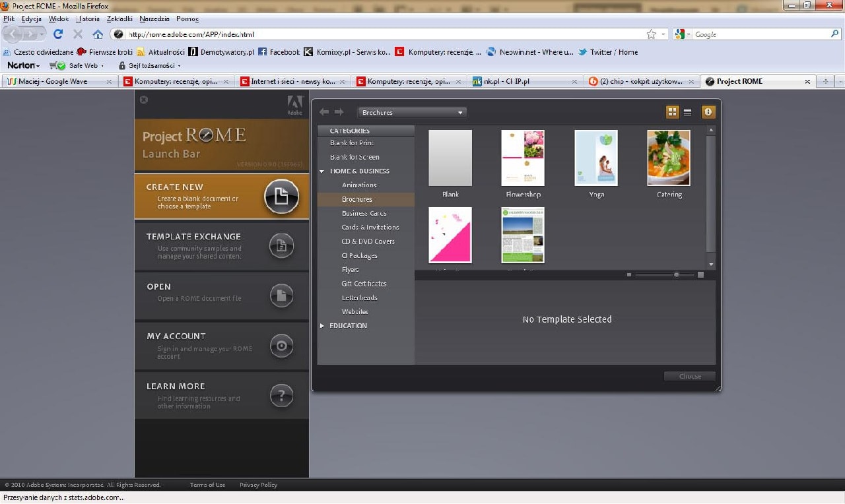Screen dimensions: 845x504
Task: Adjust the thumbnail size slider
Action: [x=677, y=274]
